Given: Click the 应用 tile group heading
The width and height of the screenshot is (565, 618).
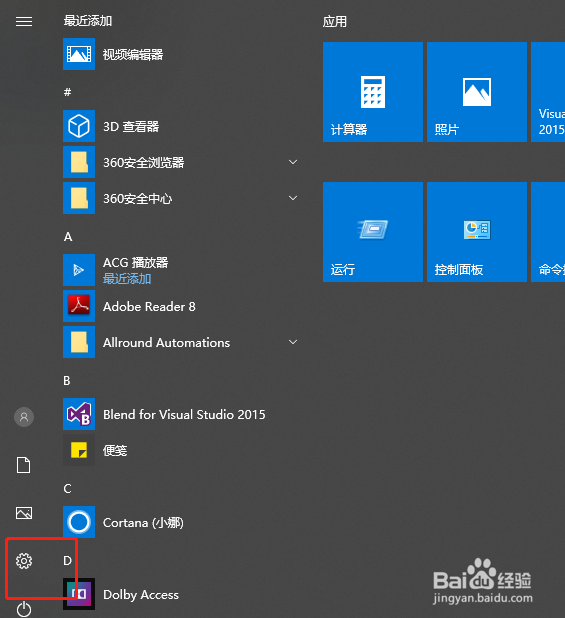Looking at the screenshot, I should pos(335,21).
